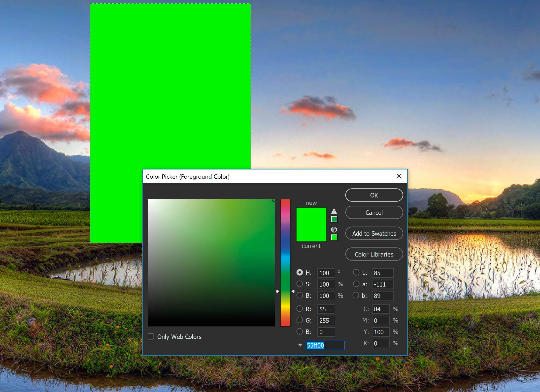The height and width of the screenshot is (392, 540).
Task: Click OK to confirm the color
Action: 374,195
